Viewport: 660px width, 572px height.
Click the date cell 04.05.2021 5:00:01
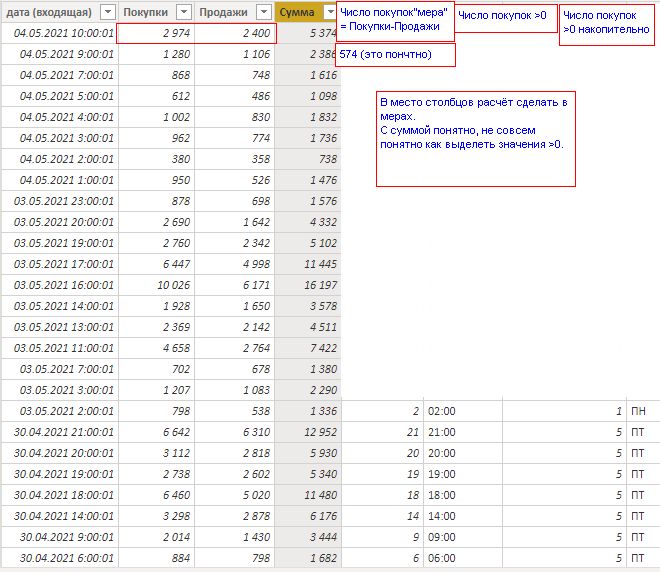tap(60, 96)
